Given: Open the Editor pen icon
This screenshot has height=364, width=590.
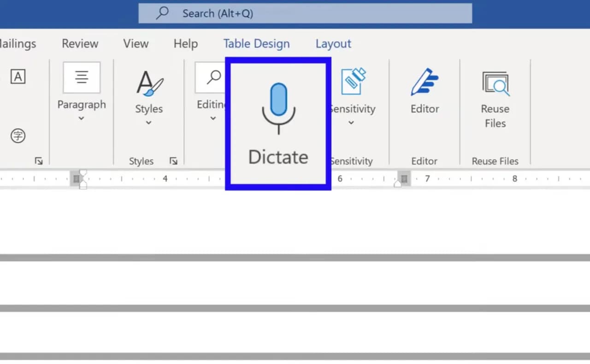Looking at the screenshot, I should (425, 83).
